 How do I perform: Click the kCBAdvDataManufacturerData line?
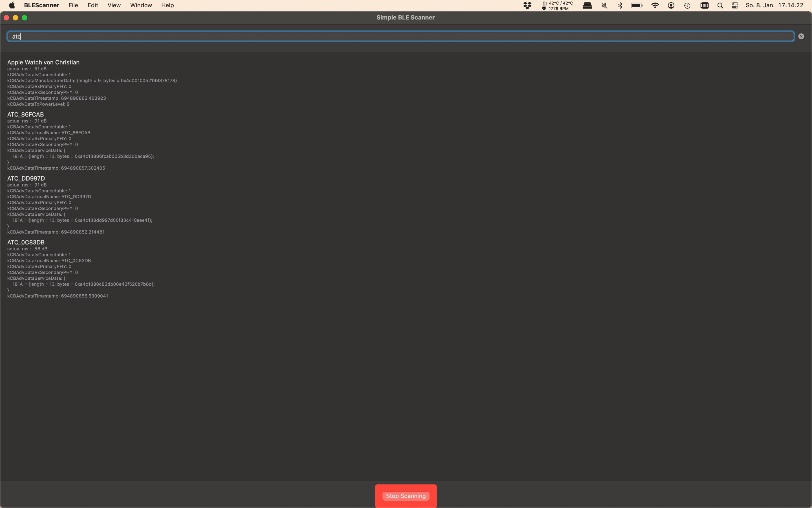point(92,81)
